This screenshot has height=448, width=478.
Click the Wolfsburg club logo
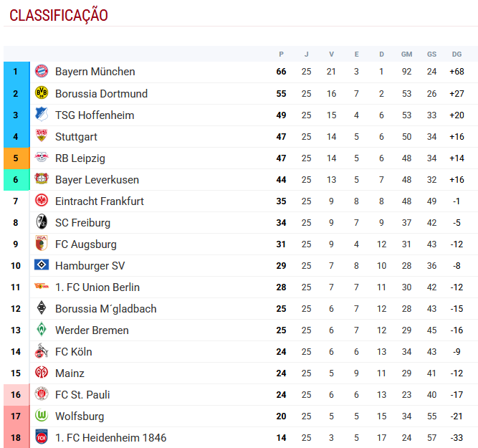[x=42, y=416]
